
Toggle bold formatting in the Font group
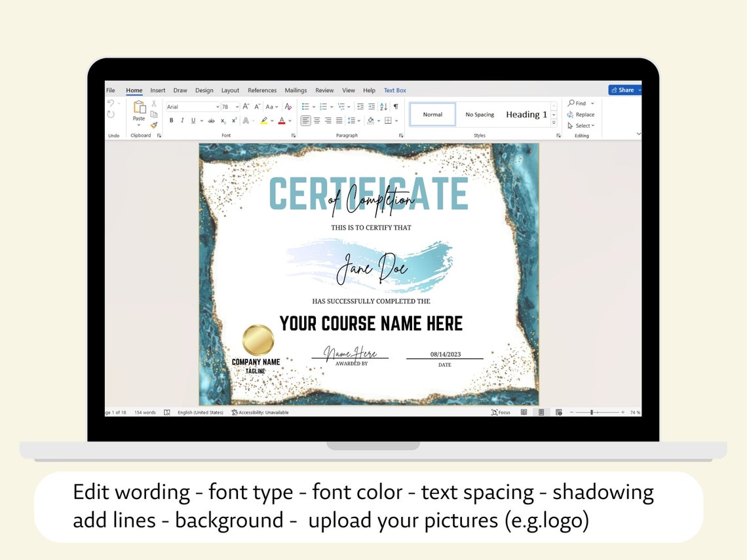(172, 121)
